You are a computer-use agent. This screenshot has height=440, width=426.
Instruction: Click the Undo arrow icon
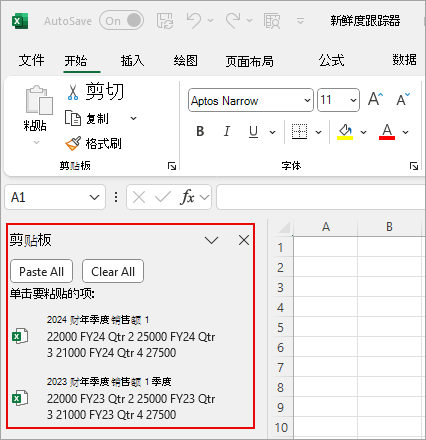point(193,21)
